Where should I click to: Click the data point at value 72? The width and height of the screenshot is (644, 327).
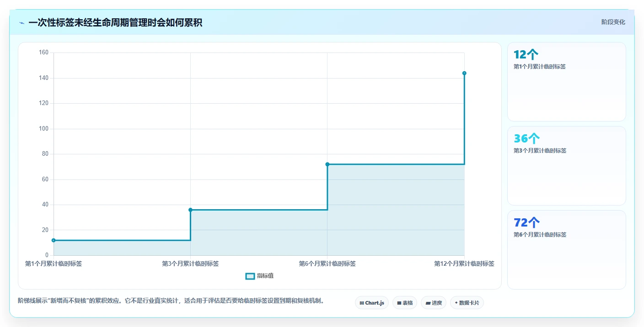[327, 164]
